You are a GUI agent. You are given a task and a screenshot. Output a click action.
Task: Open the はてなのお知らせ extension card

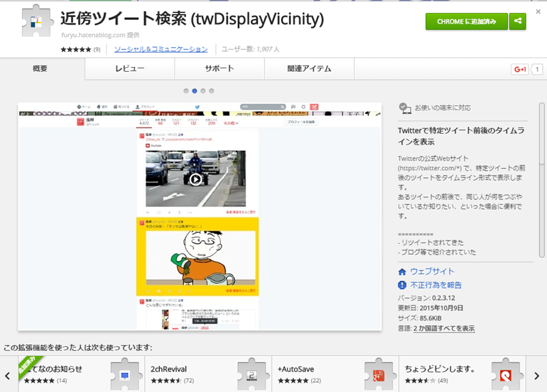click(x=81, y=374)
